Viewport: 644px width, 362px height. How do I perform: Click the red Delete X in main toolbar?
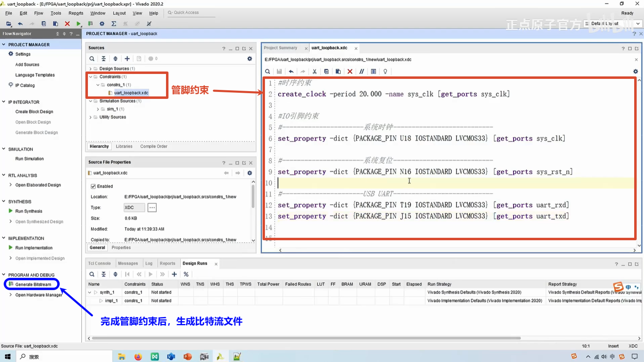tap(67, 24)
